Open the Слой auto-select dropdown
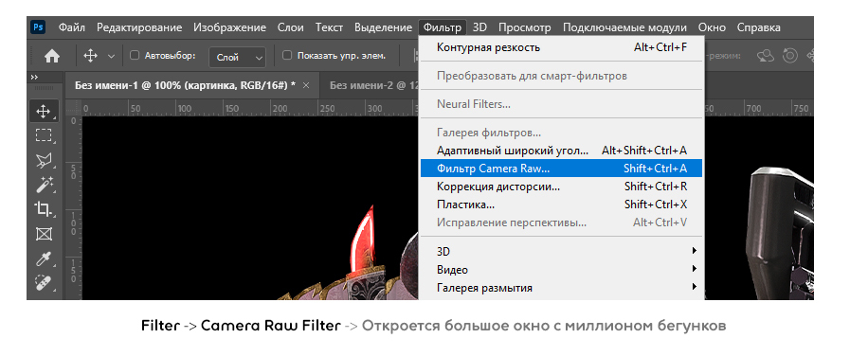Viewport: 868px width, 356px height. [x=237, y=57]
